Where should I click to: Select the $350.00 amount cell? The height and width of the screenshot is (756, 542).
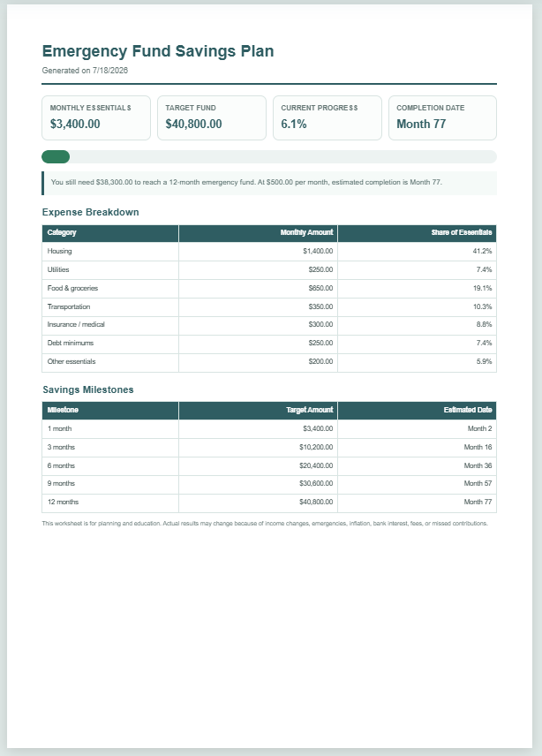[259, 306]
